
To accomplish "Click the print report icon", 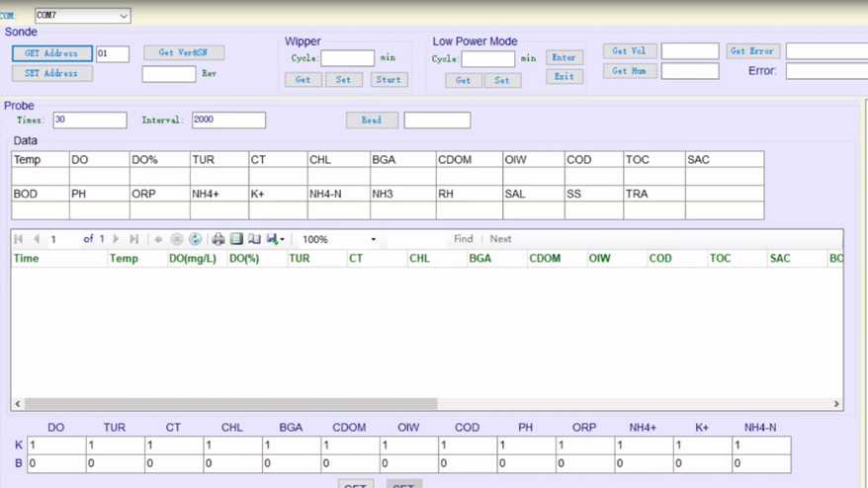I will (x=218, y=239).
